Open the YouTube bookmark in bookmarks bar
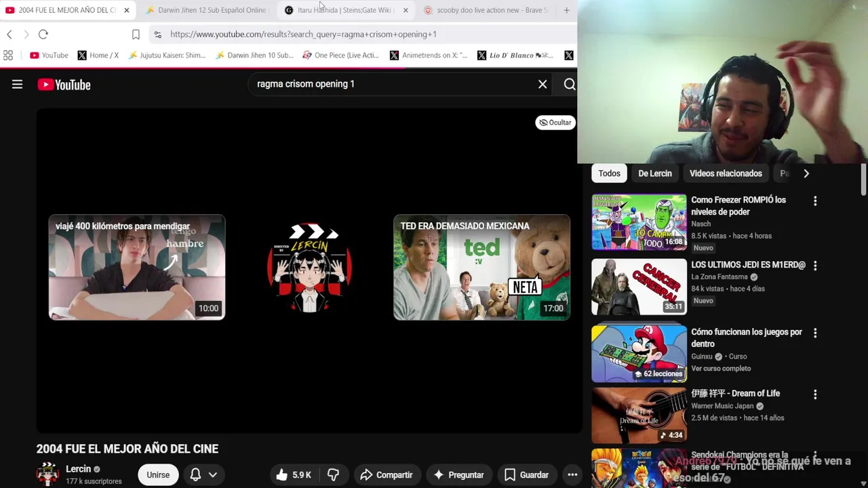 (x=49, y=55)
